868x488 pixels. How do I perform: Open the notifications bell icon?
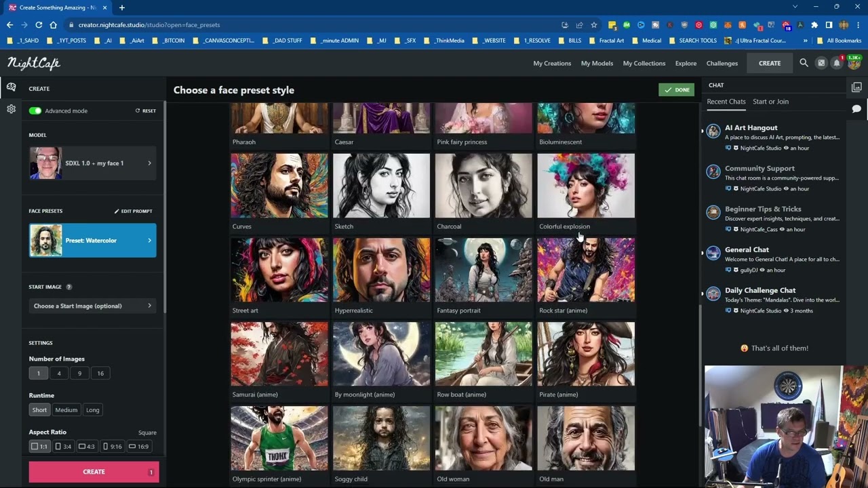(x=837, y=63)
